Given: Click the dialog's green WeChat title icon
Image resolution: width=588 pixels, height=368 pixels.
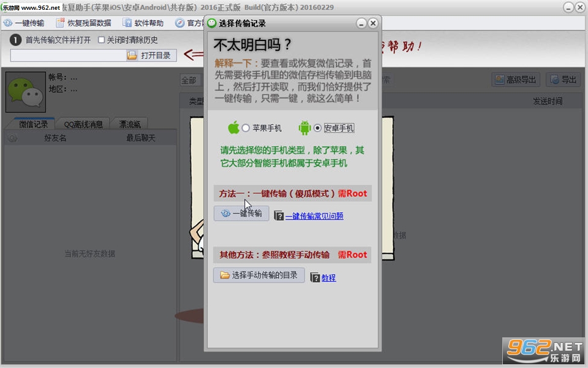Looking at the screenshot, I should point(212,23).
